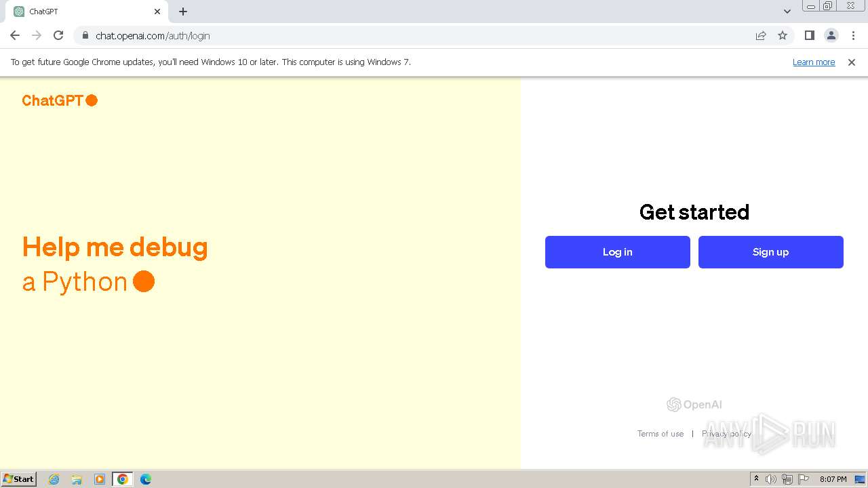The width and height of the screenshot is (868, 488).
Task: Open the Terms of use link
Action: coord(660,434)
